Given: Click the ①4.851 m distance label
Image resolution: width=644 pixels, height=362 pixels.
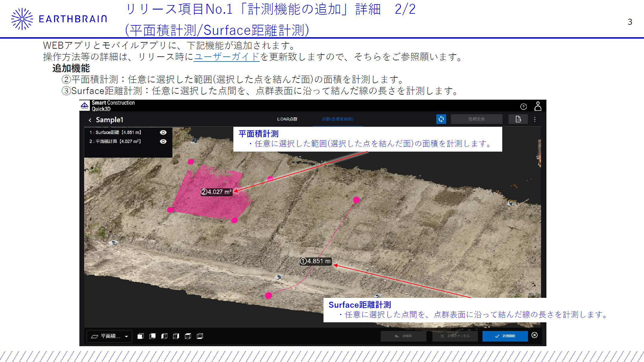Looking at the screenshot, I should 316,261.
